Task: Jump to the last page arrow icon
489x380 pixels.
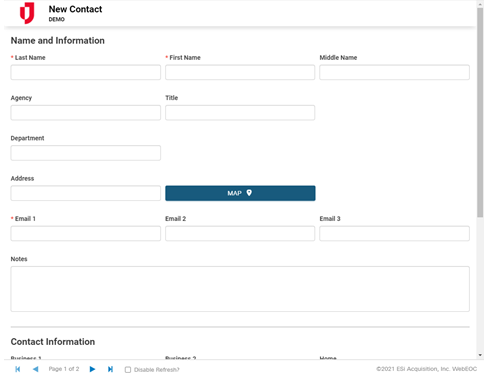Action: coord(110,369)
